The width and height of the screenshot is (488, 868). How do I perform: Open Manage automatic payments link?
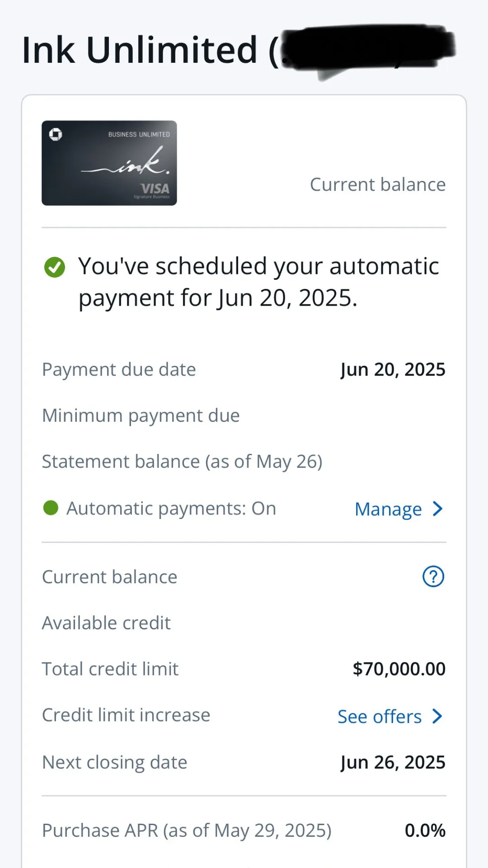click(x=388, y=509)
